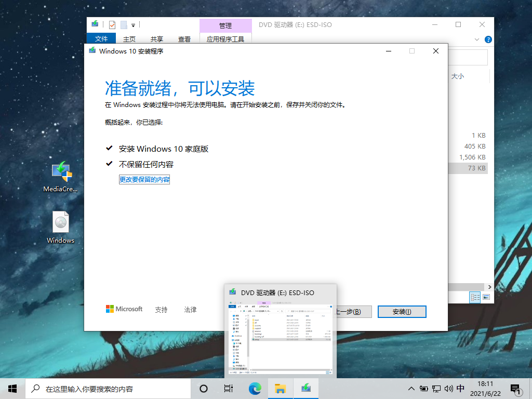The image size is (532, 399).
Task: Click the Windows setup taskbar icon
Action: [x=306, y=389]
